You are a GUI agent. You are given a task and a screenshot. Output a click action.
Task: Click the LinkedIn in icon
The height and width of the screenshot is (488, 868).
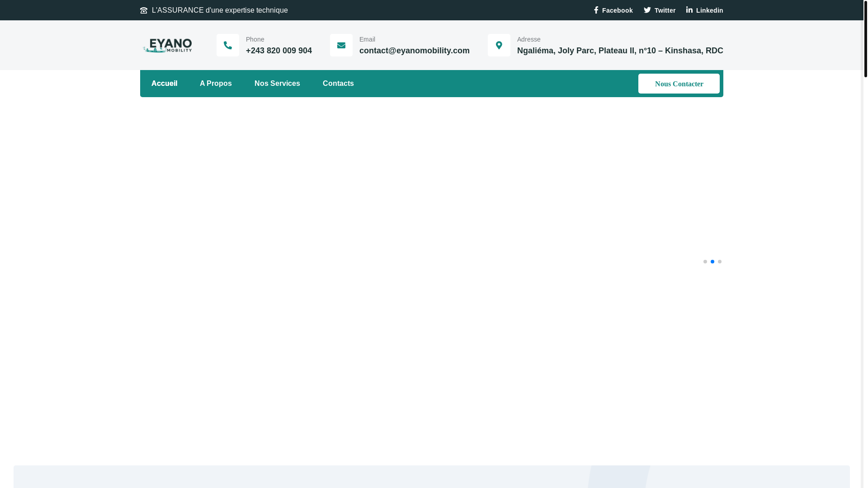[x=689, y=10]
